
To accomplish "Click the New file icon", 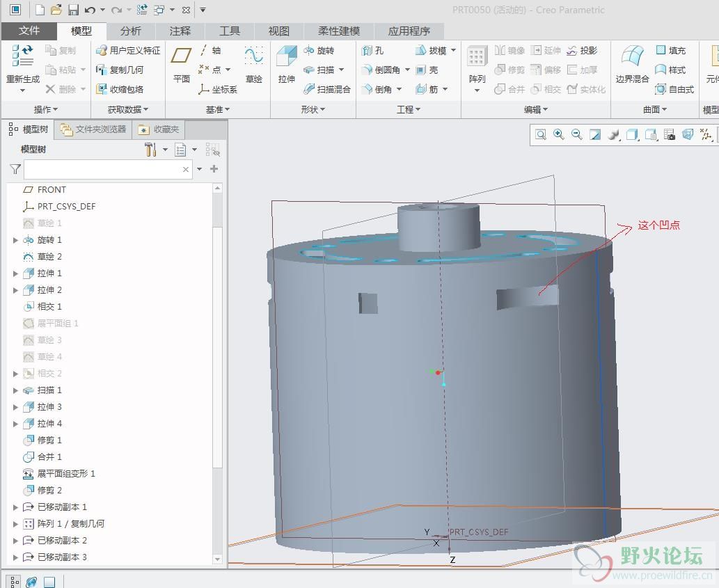I will click(40, 10).
